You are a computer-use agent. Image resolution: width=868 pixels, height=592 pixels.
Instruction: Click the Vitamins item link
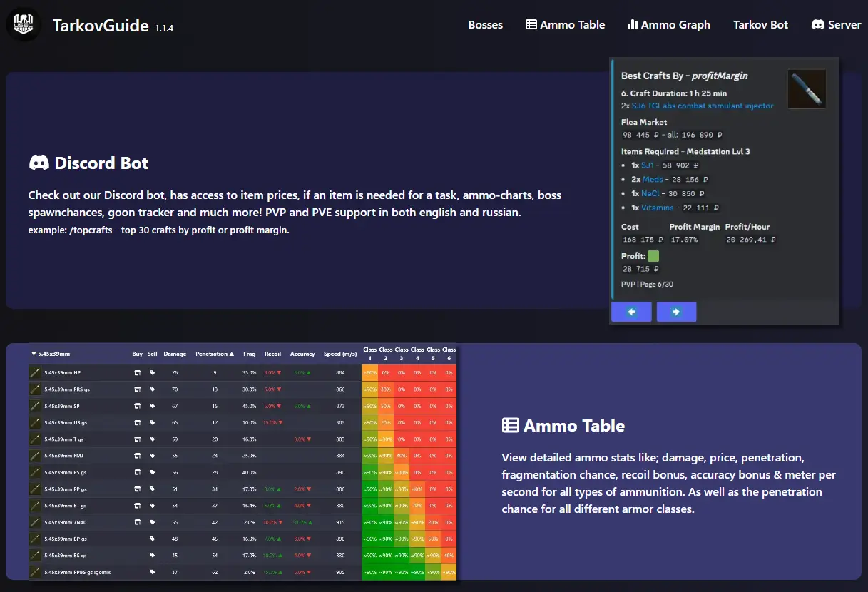[x=657, y=208]
